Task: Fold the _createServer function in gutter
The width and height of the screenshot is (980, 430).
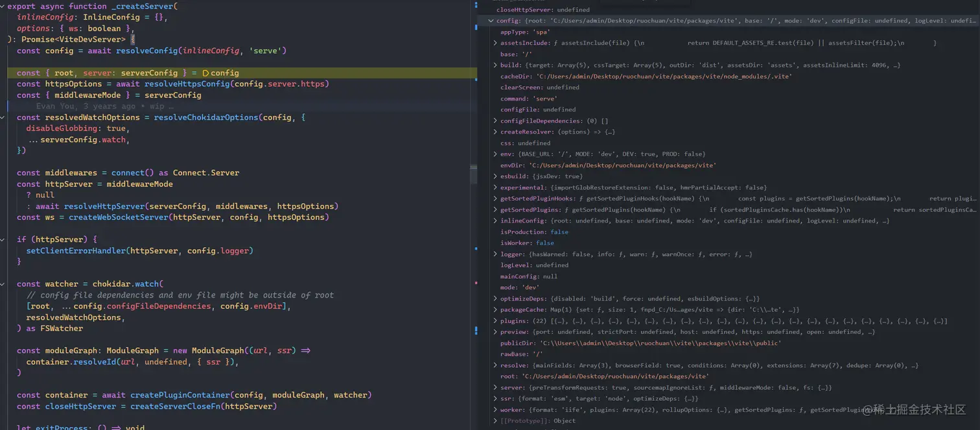Action: coord(3,6)
